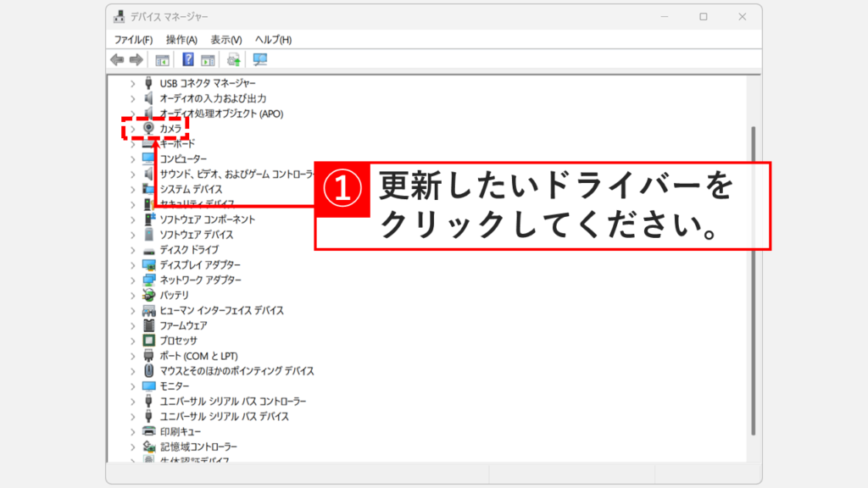The image size is (868, 488).
Task: Click the Forward navigation arrow
Action: click(136, 59)
